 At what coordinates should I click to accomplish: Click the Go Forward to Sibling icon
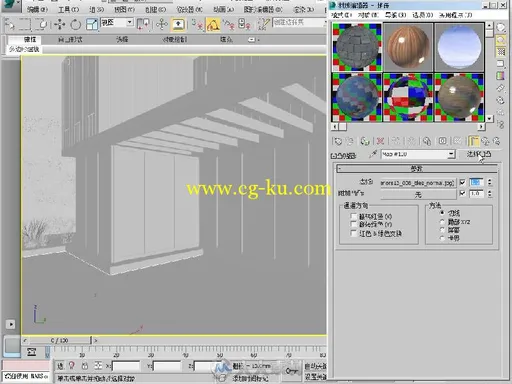coord(496,141)
